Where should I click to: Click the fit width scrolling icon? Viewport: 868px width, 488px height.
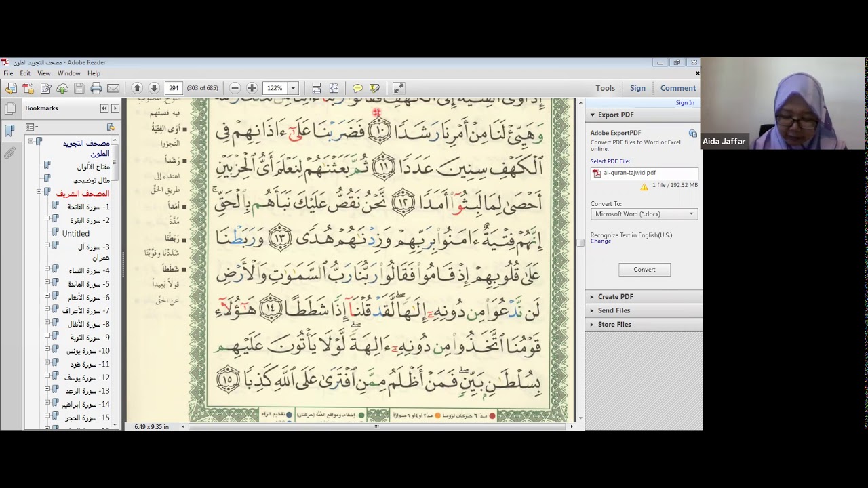click(317, 88)
